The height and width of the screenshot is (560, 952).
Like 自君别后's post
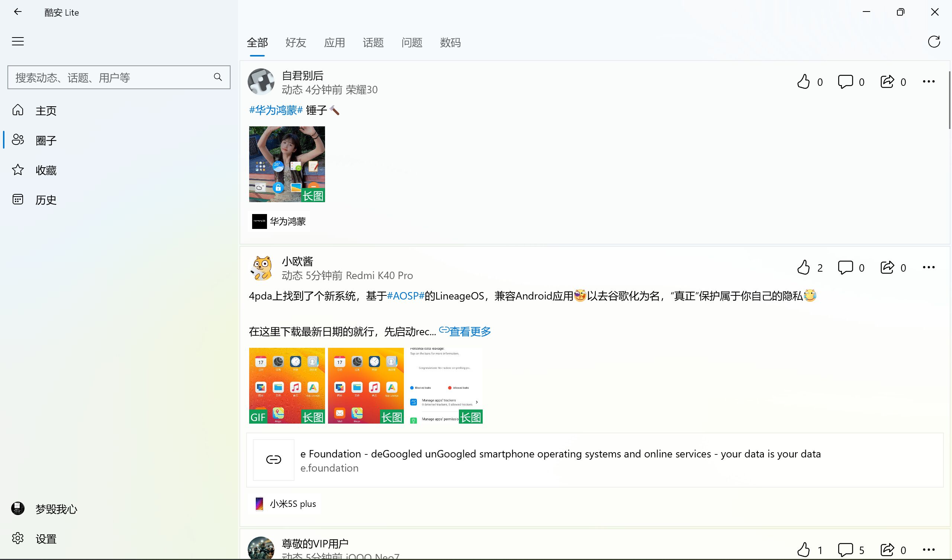pos(810,81)
